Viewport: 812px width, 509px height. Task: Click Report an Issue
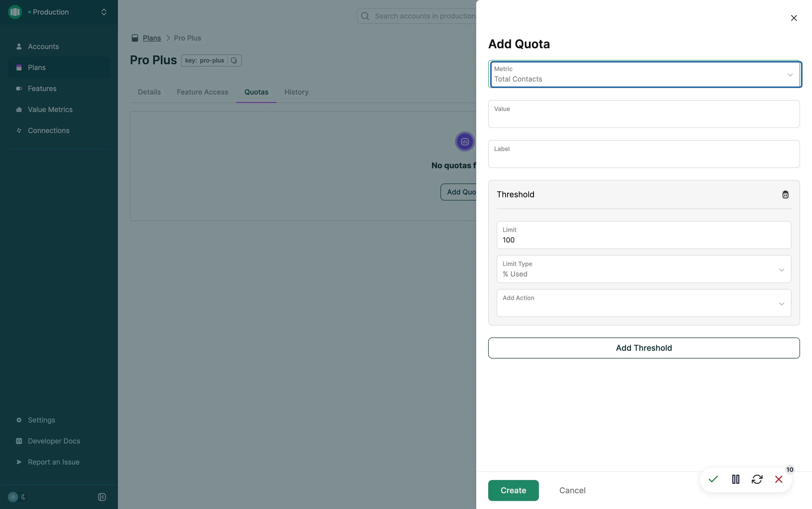(59, 462)
